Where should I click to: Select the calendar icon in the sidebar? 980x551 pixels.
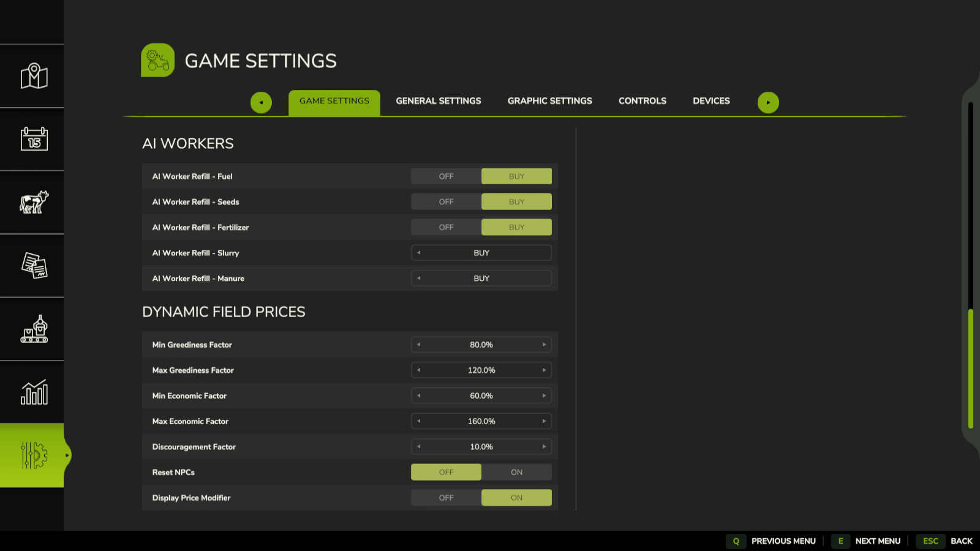pyautogui.click(x=32, y=139)
